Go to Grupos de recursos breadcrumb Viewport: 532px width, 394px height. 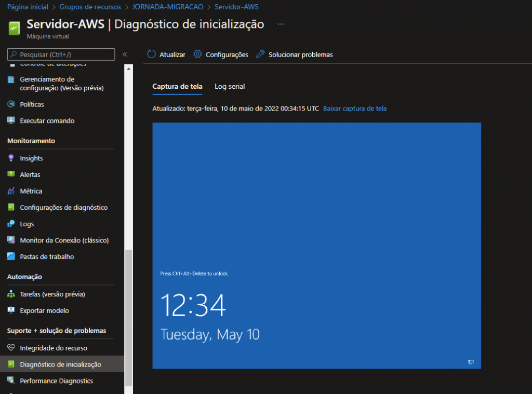click(90, 7)
